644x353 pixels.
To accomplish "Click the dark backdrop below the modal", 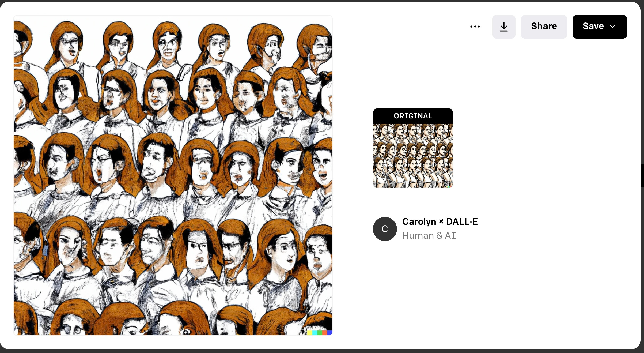I will pyautogui.click(x=321, y=351).
